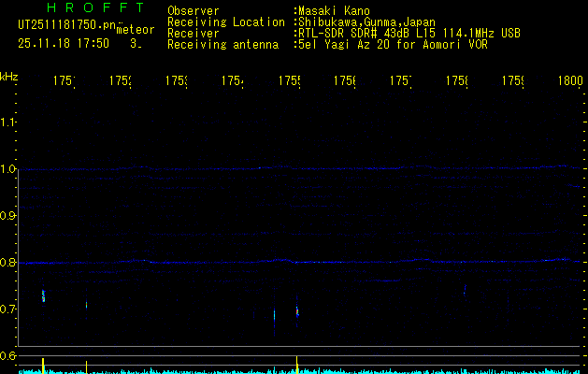Click the colored meteor echo at left edge

click(43, 296)
